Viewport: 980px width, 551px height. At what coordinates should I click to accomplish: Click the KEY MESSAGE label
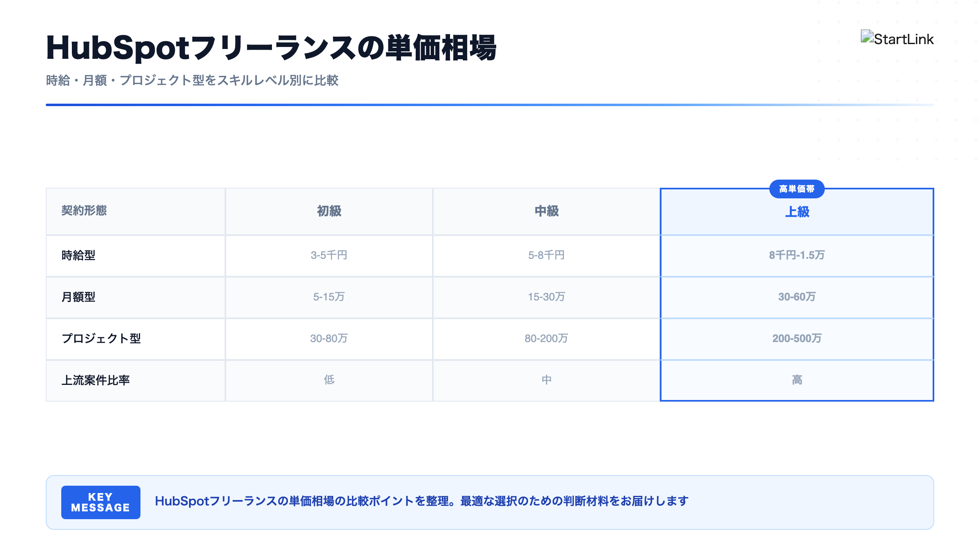tap(101, 502)
